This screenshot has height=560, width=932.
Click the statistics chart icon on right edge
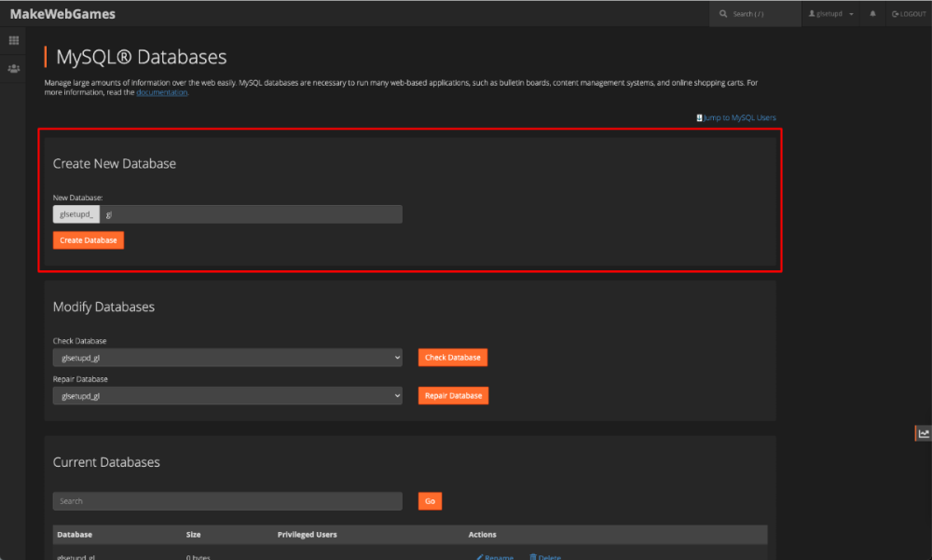(924, 433)
